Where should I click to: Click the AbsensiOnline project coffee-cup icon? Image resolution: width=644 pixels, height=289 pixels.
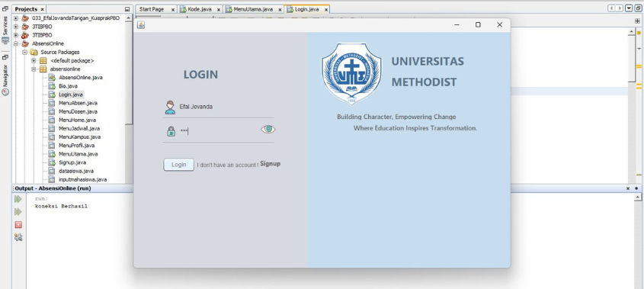click(25, 43)
